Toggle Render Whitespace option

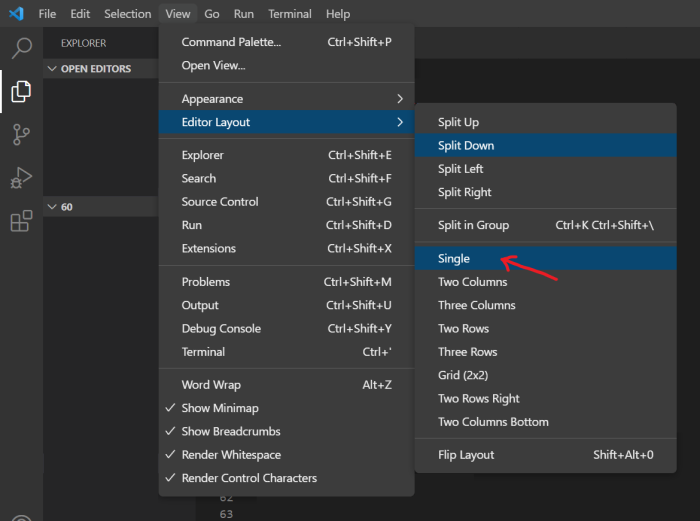click(x=287, y=454)
